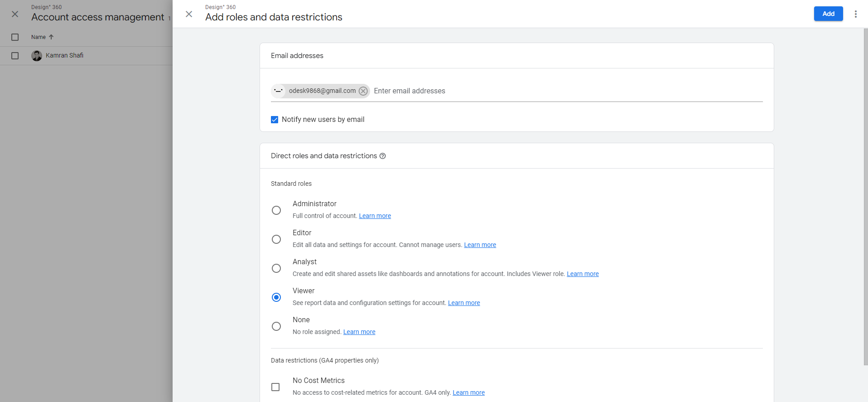Image resolution: width=868 pixels, height=402 pixels.
Task: Click the Enter email addresses field
Action: tap(568, 91)
